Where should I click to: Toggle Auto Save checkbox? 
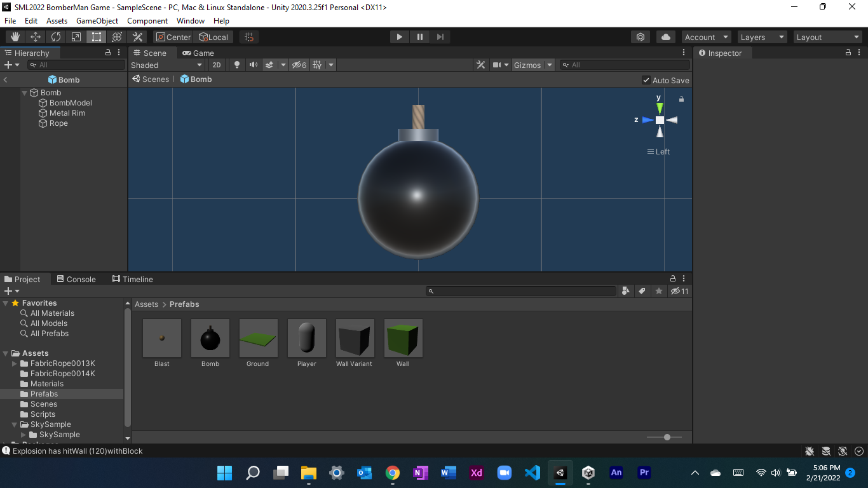pyautogui.click(x=646, y=80)
